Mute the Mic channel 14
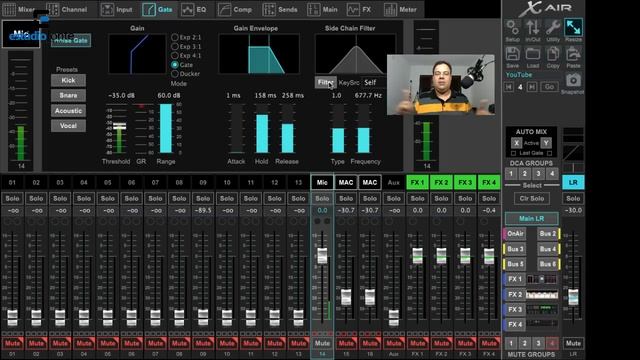The image size is (640, 360). (322, 343)
